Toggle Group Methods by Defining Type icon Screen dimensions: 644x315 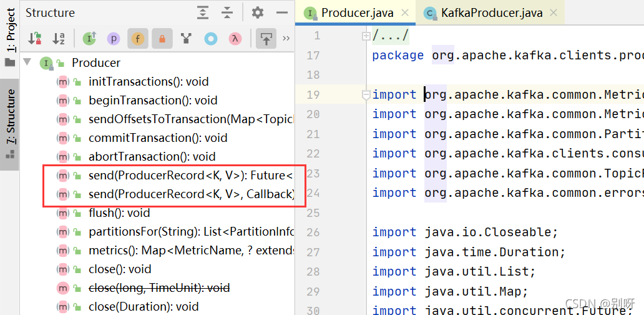pos(187,39)
